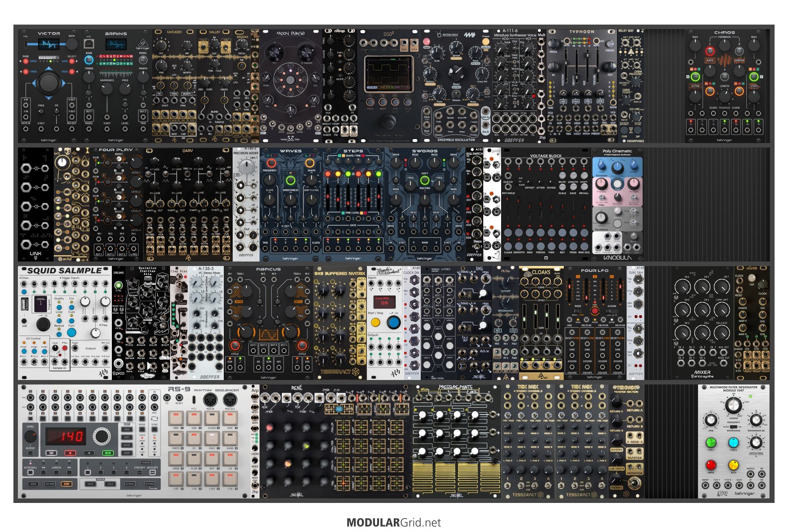Toggle the AUTOSCROLL button on RS-9

[x=30, y=472]
